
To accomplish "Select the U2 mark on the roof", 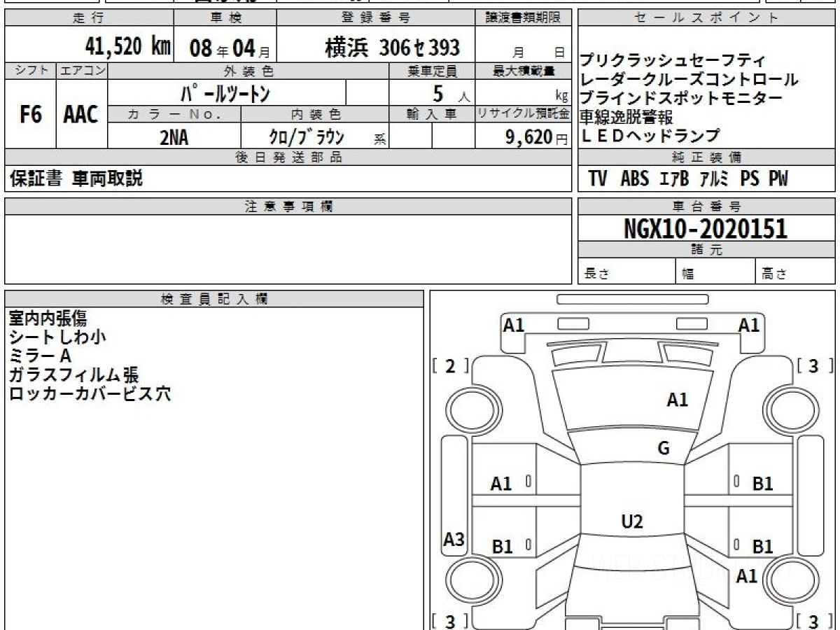I will pos(632,521).
